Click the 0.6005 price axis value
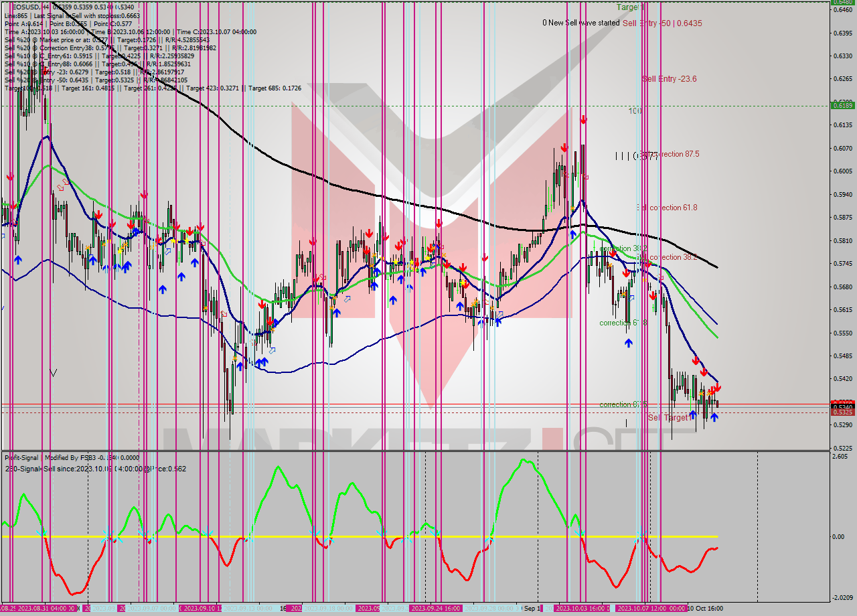This screenshot has width=857, height=616. coord(842,171)
